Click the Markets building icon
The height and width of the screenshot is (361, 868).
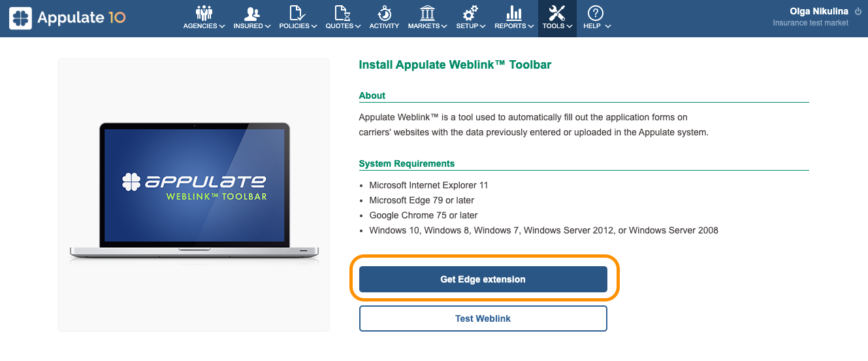coord(427,12)
